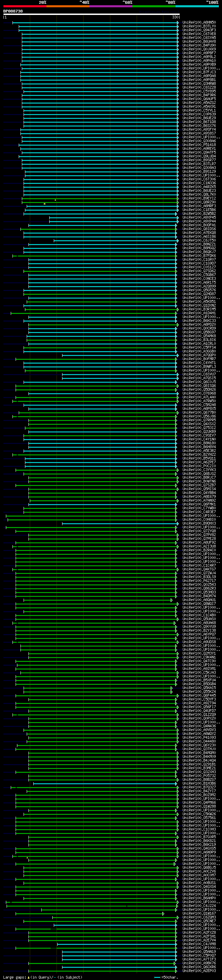Image resolution: width=222 pixels, height=980 pixels.
Task: Click hit label UniRef100_A7QQP0
Action: (199, 355)
